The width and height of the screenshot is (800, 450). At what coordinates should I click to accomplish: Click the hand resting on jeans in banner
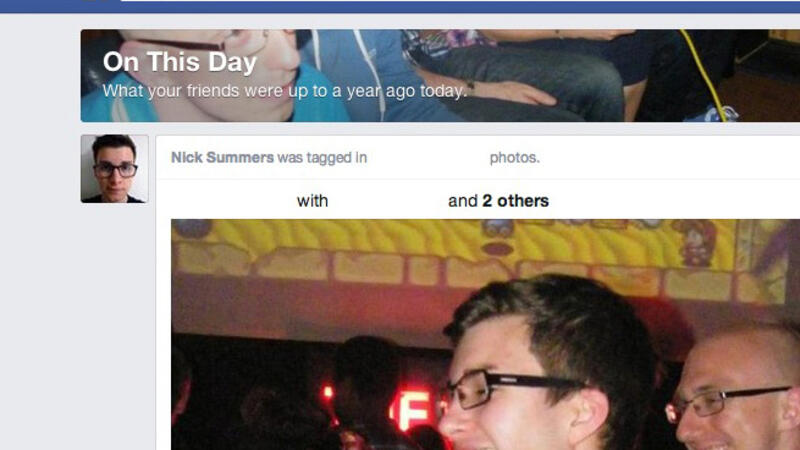pos(515,92)
